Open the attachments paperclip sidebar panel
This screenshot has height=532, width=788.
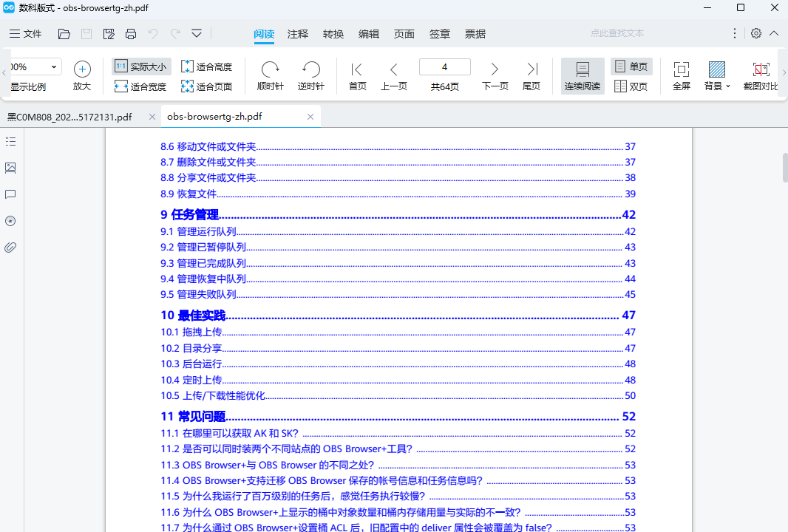pyautogui.click(x=10, y=248)
